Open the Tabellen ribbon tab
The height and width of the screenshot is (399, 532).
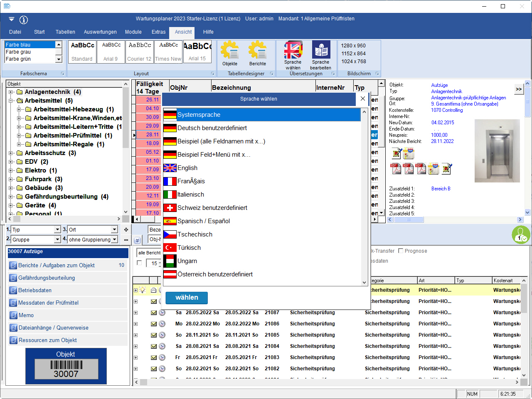pos(65,32)
